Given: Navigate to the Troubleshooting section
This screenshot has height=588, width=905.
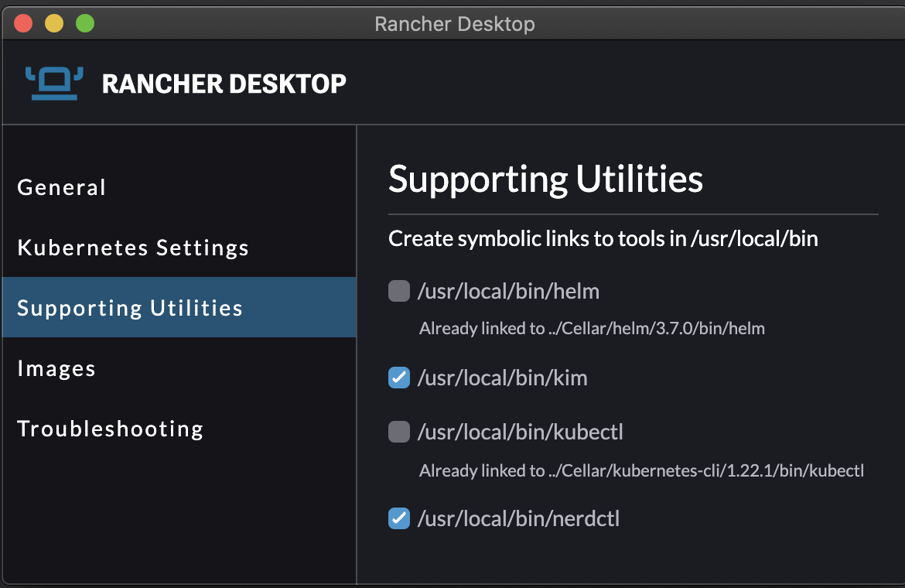Looking at the screenshot, I should 110,429.
